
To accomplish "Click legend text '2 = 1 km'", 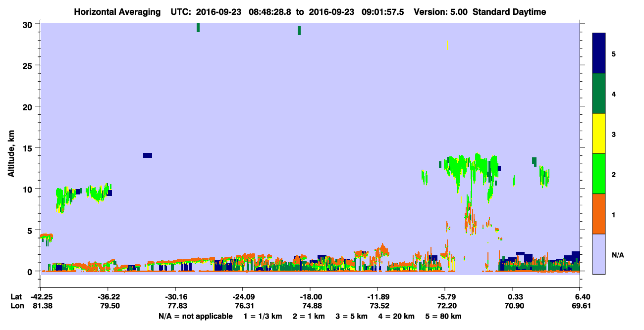I will coord(309,316).
